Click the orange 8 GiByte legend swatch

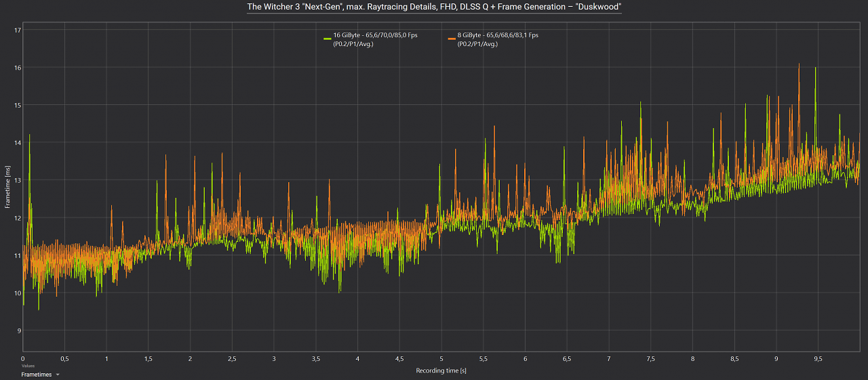tap(452, 40)
